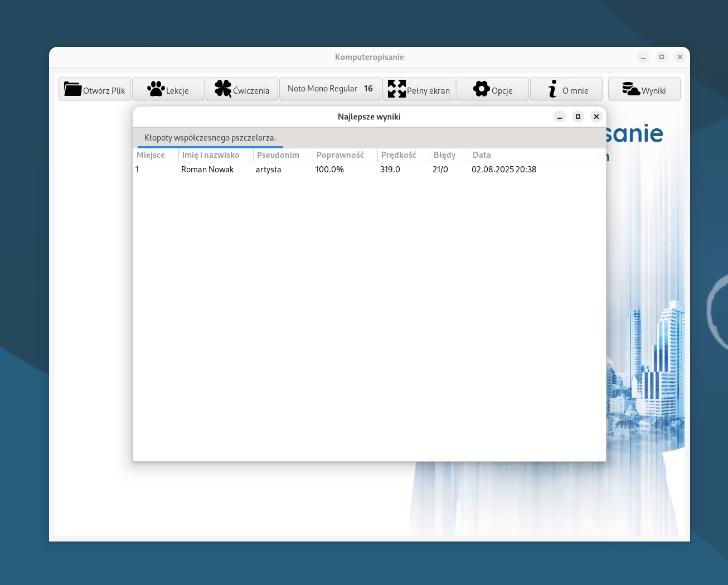Click place number 1 in results row
728x585 pixels.
(137, 170)
